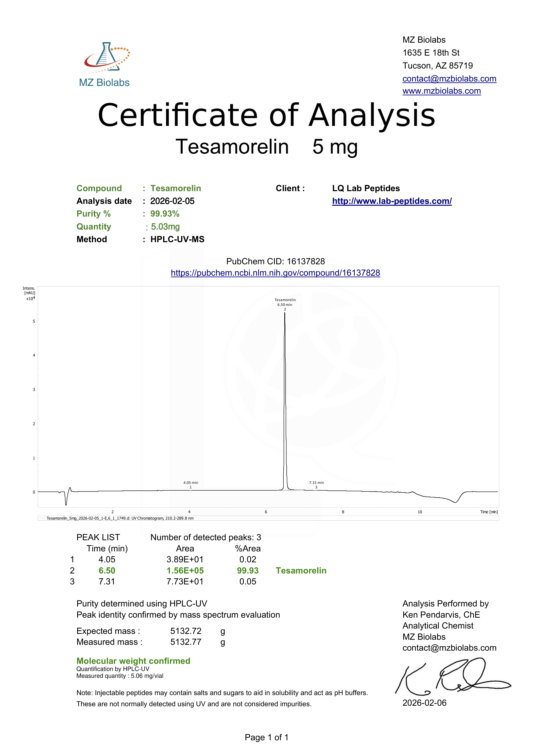Click 'Purity determined using HPLC-UV' line

142,603
